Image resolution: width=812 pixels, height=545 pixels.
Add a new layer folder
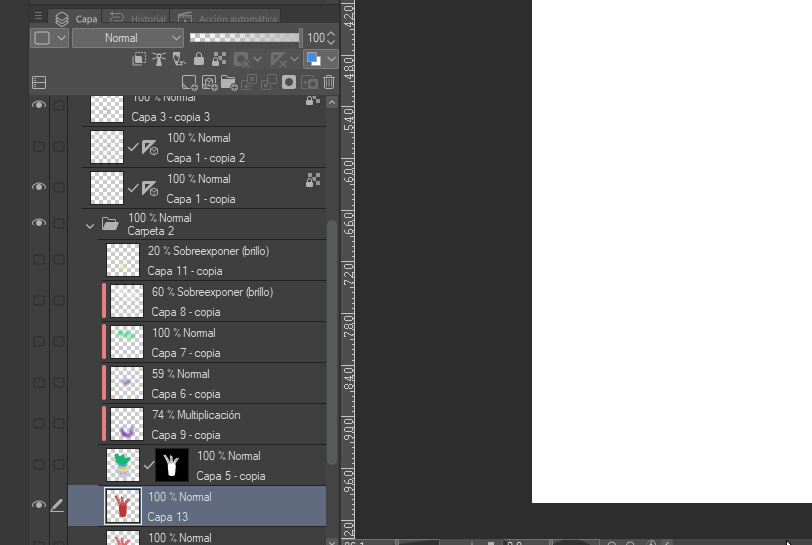coord(229,83)
